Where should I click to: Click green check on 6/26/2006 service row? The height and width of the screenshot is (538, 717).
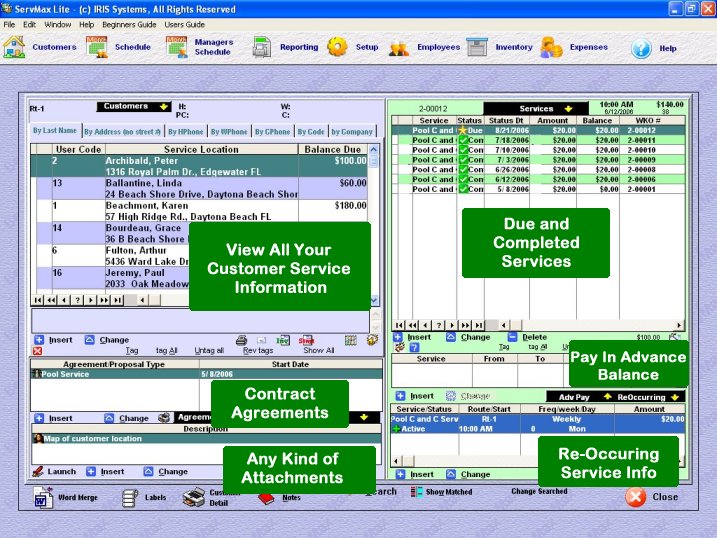463,170
